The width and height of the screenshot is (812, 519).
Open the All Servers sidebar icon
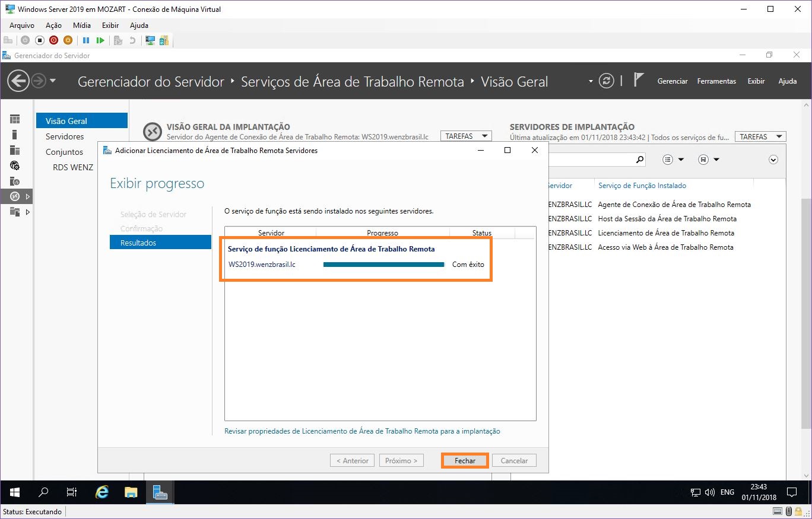pos(15,150)
